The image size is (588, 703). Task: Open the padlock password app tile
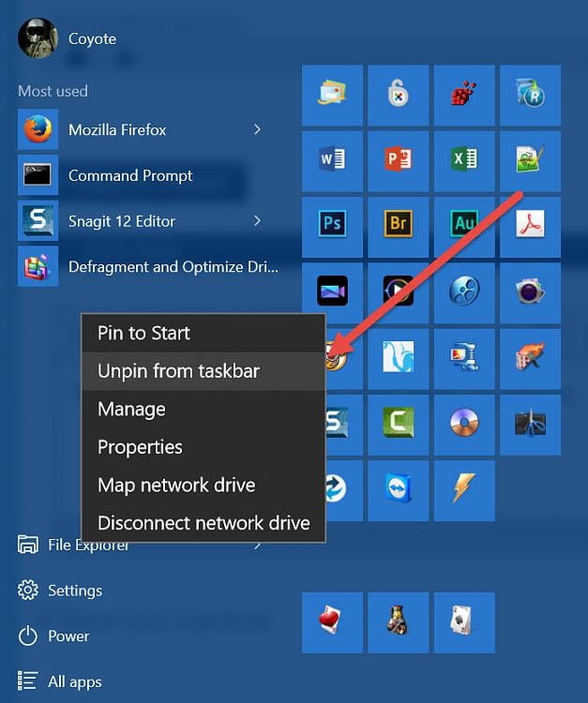pos(398,95)
